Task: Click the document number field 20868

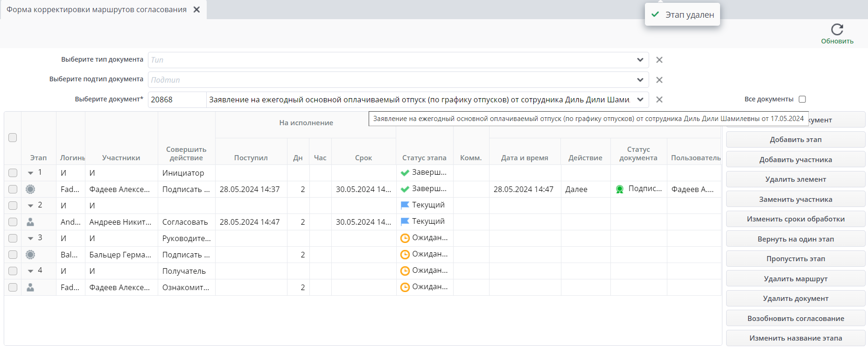Action: pos(176,100)
